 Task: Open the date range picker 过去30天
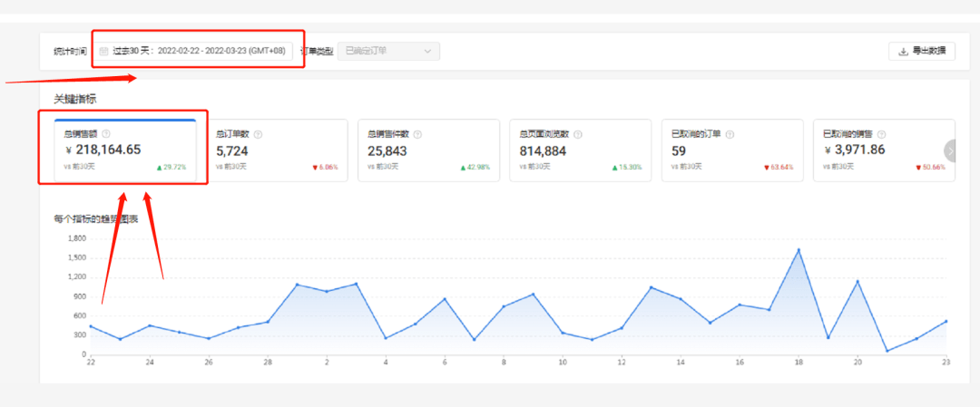[x=194, y=51]
